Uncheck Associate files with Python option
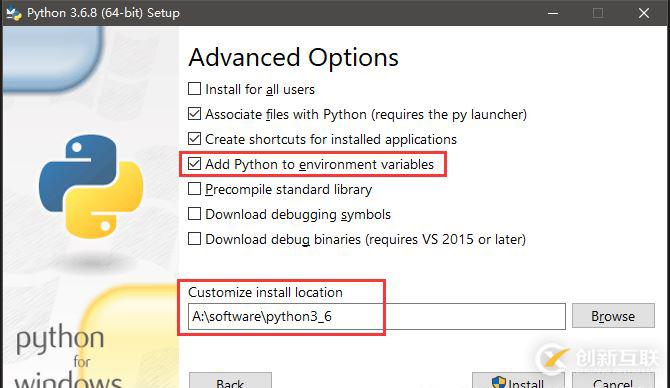The width and height of the screenshot is (670, 388). (x=194, y=114)
